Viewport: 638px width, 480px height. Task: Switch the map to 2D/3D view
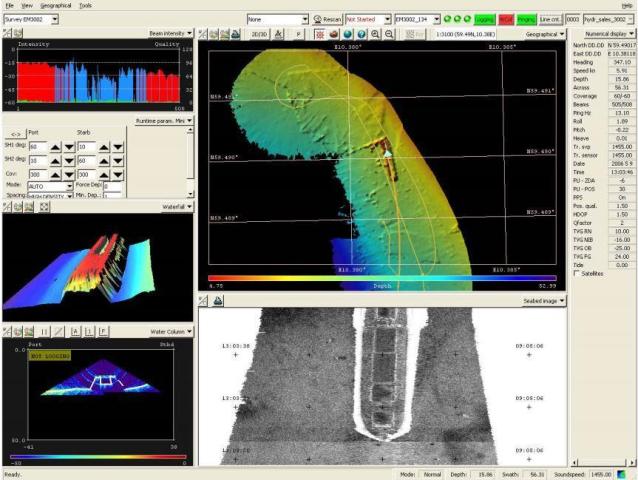pyautogui.click(x=257, y=33)
